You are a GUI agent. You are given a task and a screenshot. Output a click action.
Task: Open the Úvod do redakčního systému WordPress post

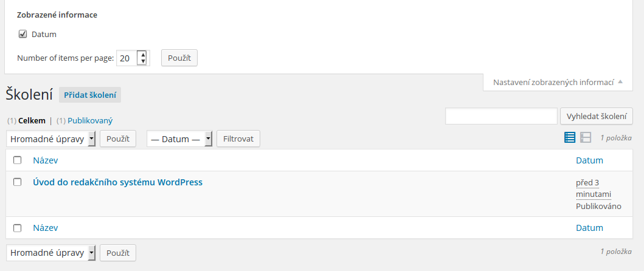tap(117, 182)
